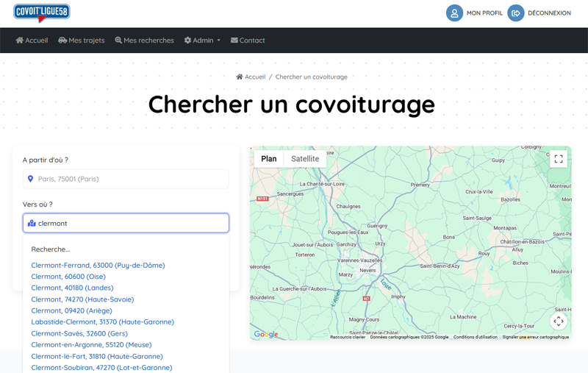This screenshot has width=588, height=373.
Task: Select Clermont-Soubiran, 47270 (Lot-et-Garonne)
Action: [101, 368]
